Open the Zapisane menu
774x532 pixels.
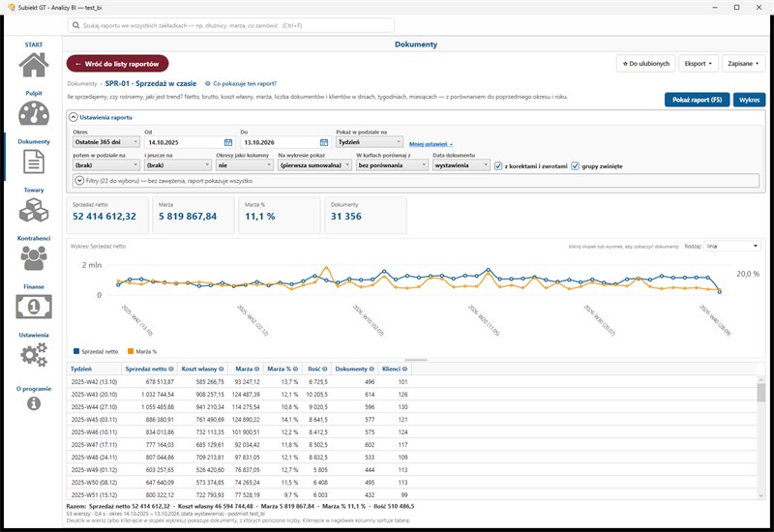(x=743, y=64)
